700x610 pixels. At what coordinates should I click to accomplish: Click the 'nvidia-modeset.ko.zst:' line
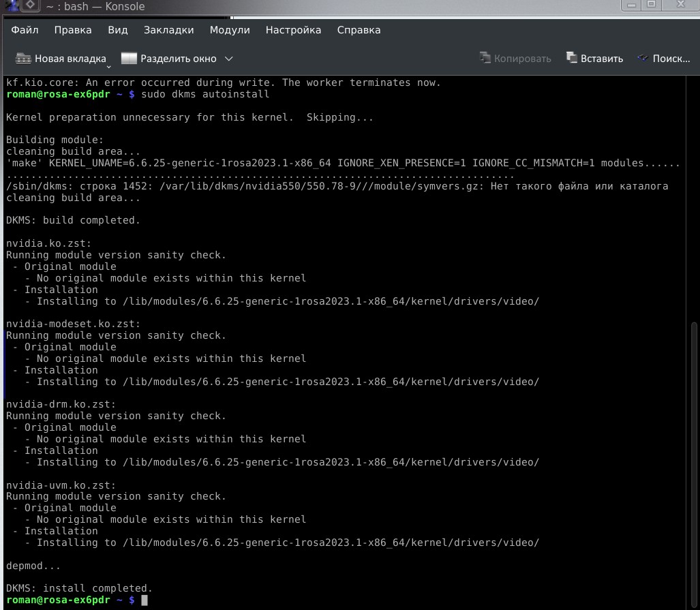[73, 324]
